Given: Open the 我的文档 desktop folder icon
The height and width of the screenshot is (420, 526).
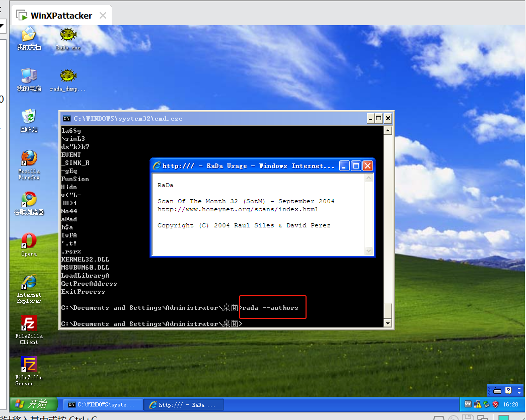Looking at the screenshot, I should point(29,39).
